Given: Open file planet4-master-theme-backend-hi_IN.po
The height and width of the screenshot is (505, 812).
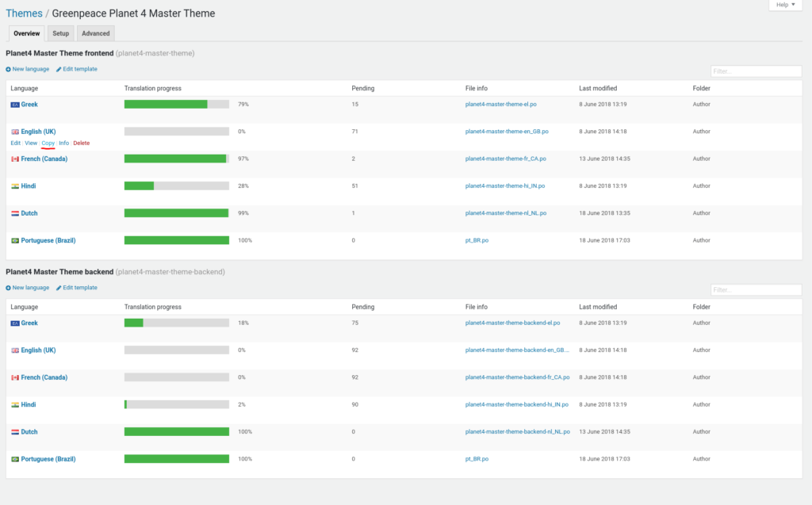Looking at the screenshot, I should (517, 404).
